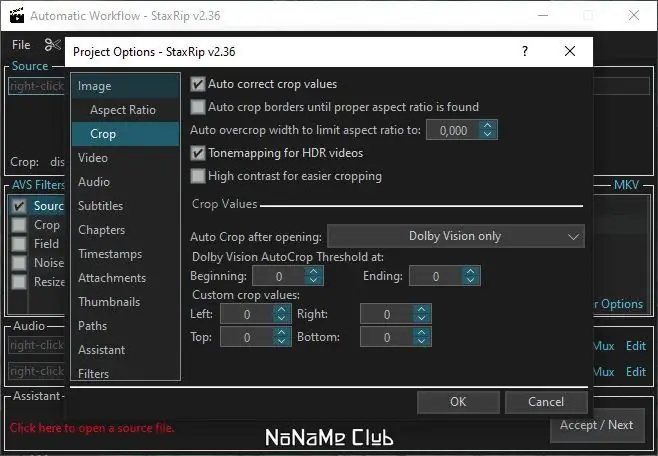Viewport: 658px width, 456px height.
Task: Click OK to confirm Project Options
Action: 458,402
